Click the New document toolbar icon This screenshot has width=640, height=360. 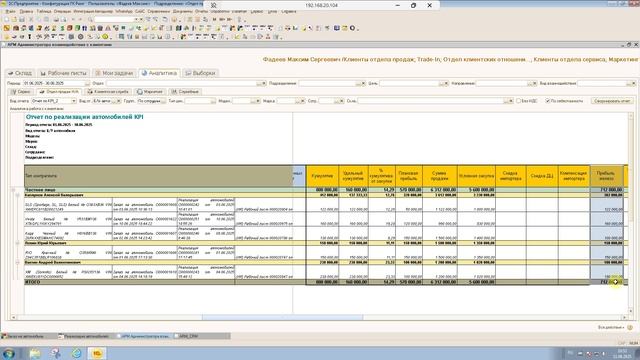6,19
